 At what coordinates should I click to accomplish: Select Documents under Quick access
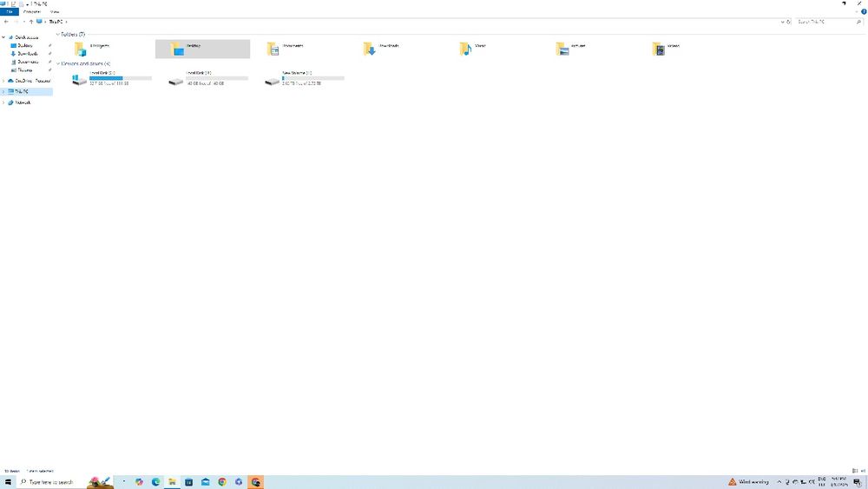(x=28, y=62)
